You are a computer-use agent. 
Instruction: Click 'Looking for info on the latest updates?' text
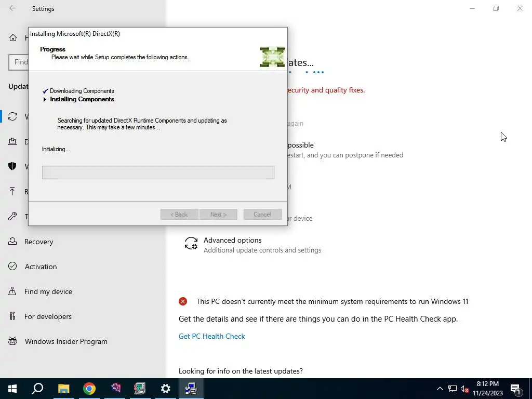[x=241, y=371]
